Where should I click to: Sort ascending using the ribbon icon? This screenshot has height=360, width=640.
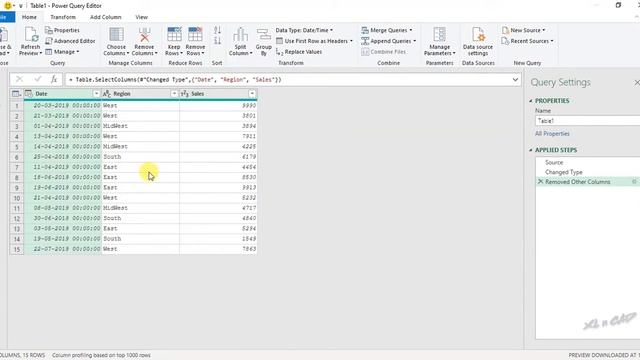pos(217,30)
